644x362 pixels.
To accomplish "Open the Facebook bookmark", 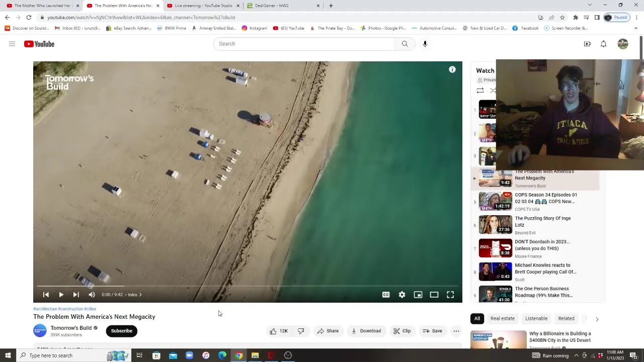I will coord(525,28).
